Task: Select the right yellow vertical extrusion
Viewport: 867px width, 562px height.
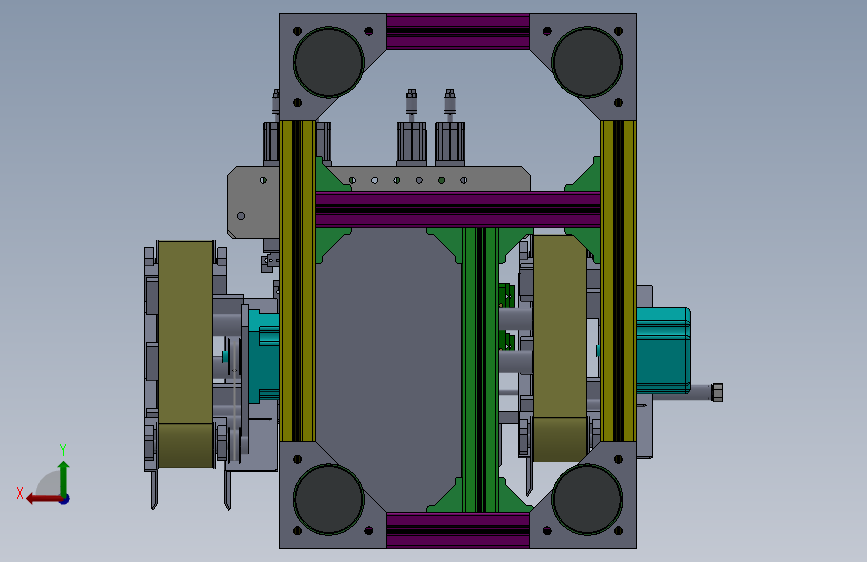Action: point(618,281)
